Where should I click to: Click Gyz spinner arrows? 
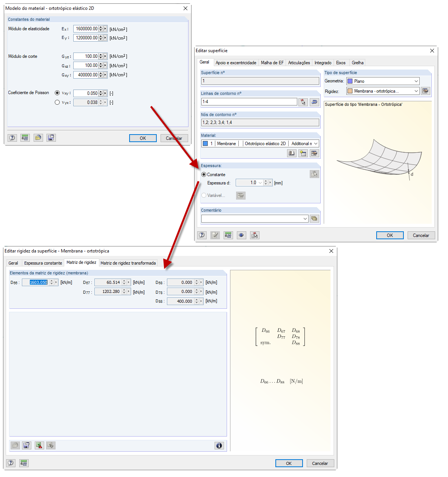(100, 56)
